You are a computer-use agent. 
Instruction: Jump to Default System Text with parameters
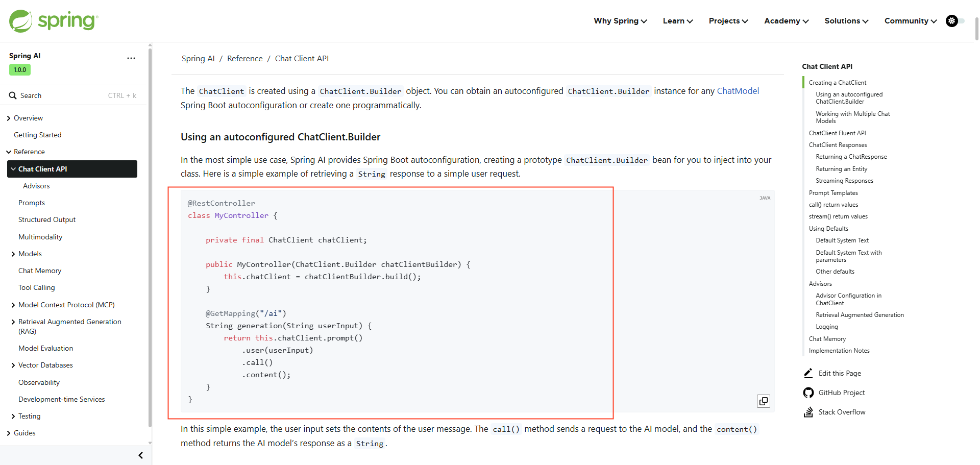coord(849,256)
